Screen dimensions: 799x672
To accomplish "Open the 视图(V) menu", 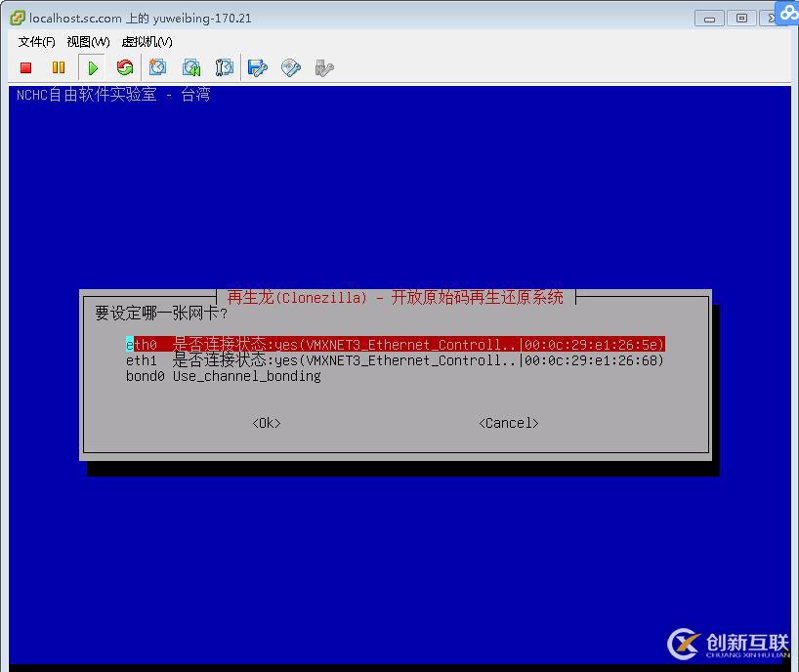I will 87,42.
